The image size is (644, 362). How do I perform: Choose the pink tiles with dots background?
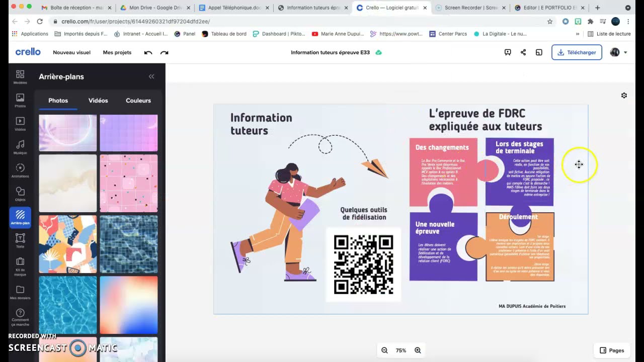[x=128, y=183]
